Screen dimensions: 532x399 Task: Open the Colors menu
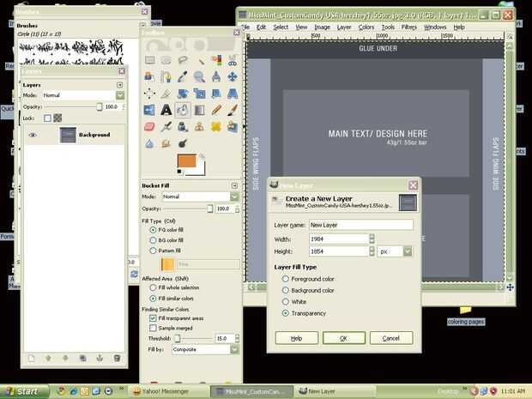coord(366,27)
